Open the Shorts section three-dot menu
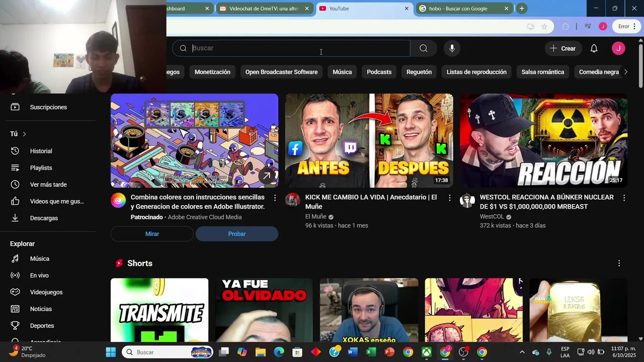644x362 pixels. coord(619,263)
